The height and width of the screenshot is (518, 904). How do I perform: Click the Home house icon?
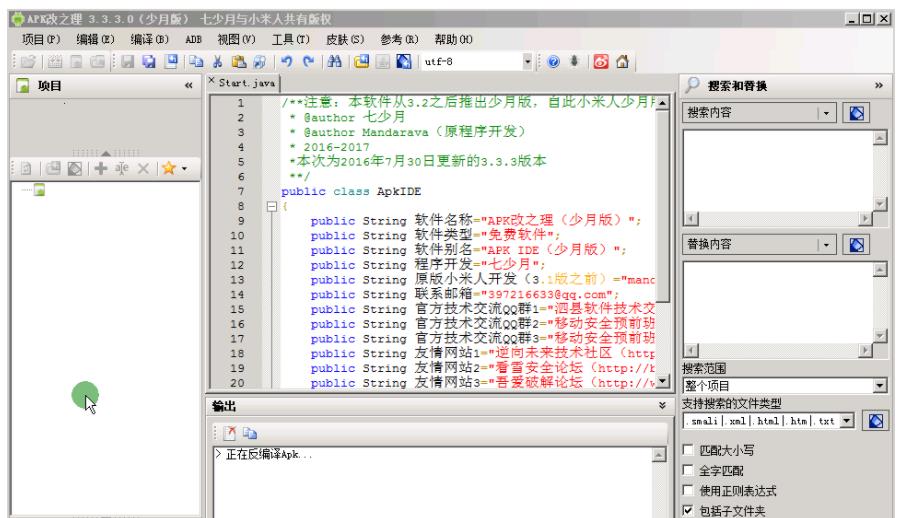point(622,62)
